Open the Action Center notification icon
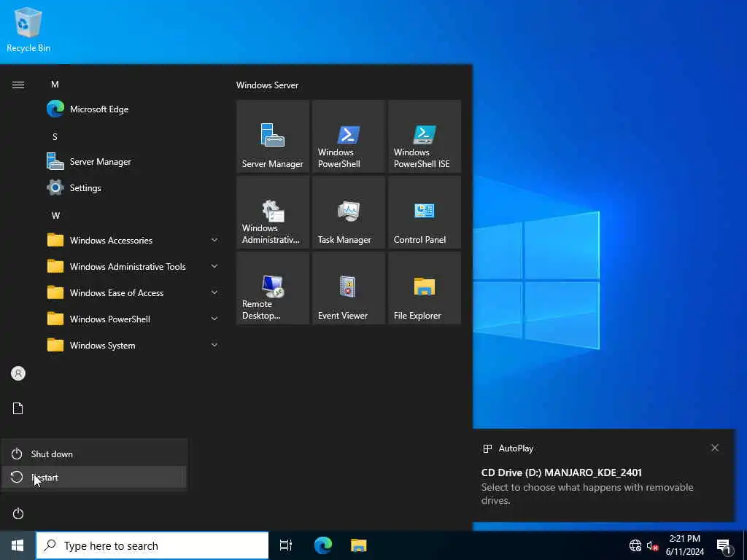This screenshot has width=747, height=560. (724, 545)
